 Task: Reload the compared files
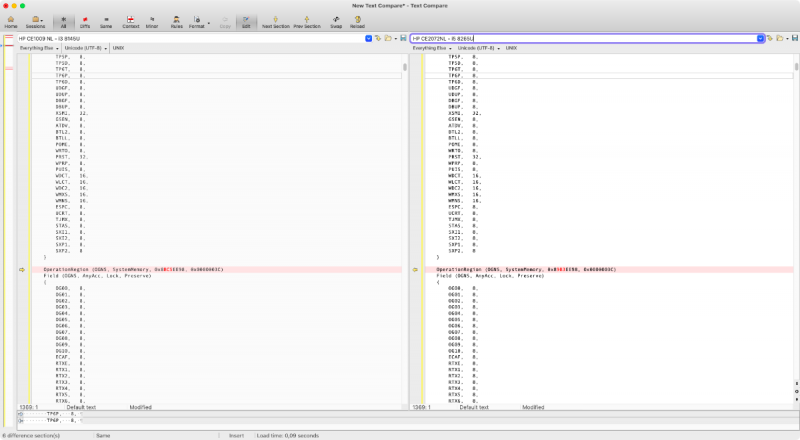357,22
